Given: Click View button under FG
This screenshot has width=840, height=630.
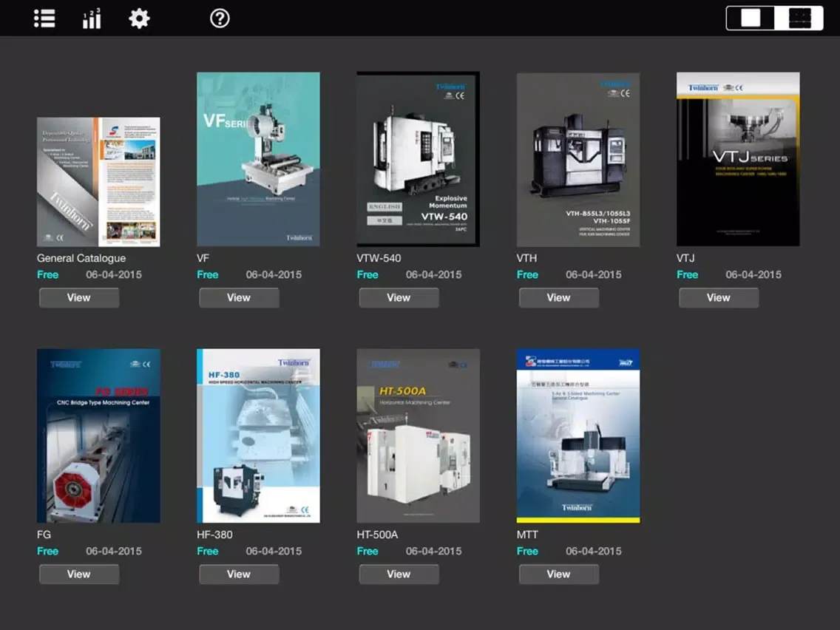Looking at the screenshot, I should 78,575.
